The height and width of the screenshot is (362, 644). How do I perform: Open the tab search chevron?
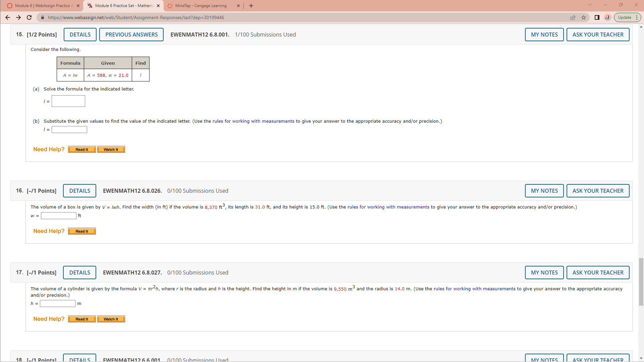pyautogui.click(x=590, y=5)
